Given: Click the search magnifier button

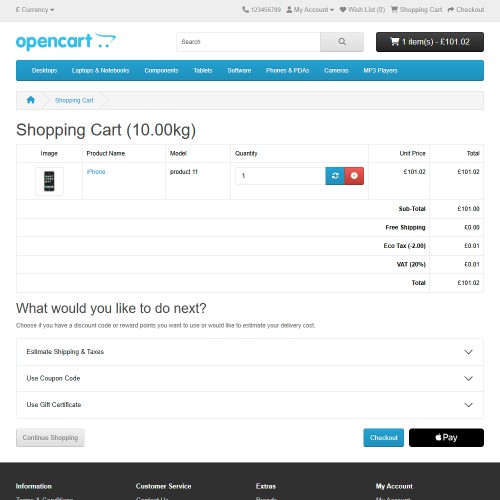Looking at the screenshot, I should (x=342, y=42).
